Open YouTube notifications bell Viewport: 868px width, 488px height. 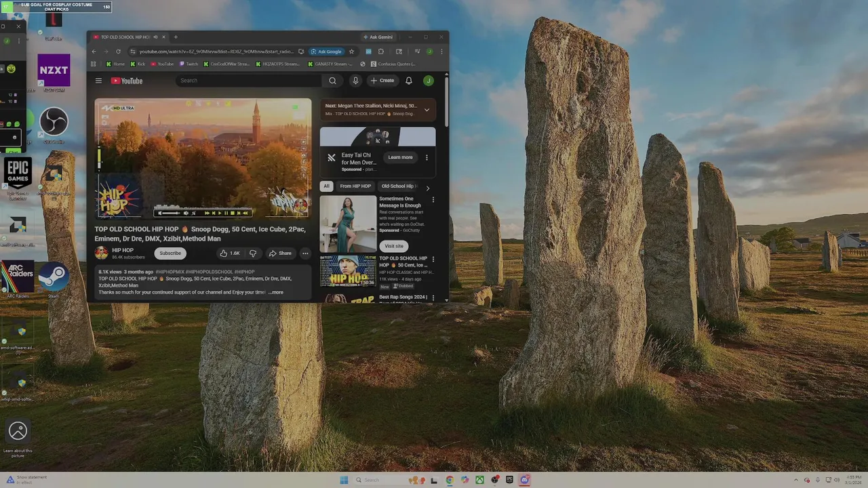pos(409,81)
